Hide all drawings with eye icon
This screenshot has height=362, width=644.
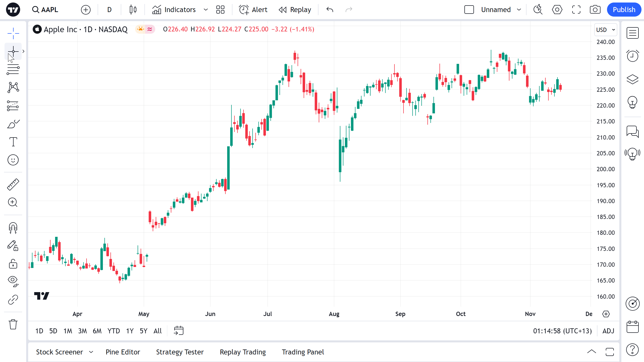pyautogui.click(x=13, y=281)
